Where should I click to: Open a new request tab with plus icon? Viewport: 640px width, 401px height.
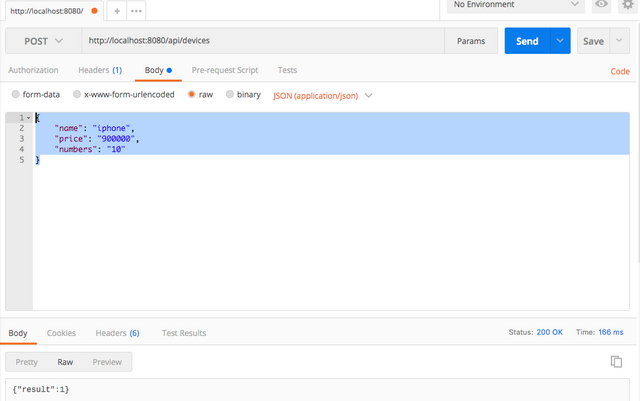117,11
